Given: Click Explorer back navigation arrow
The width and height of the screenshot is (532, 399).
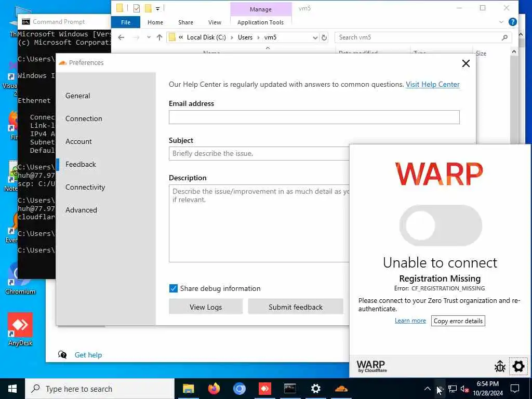Looking at the screenshot, I should [x=121, y=37].
